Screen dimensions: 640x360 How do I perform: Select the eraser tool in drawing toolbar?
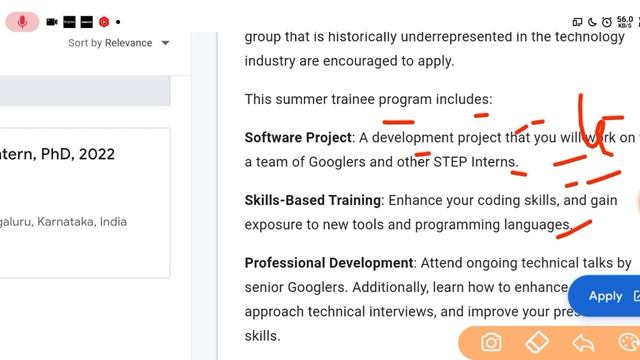click(x=537, y=342)
